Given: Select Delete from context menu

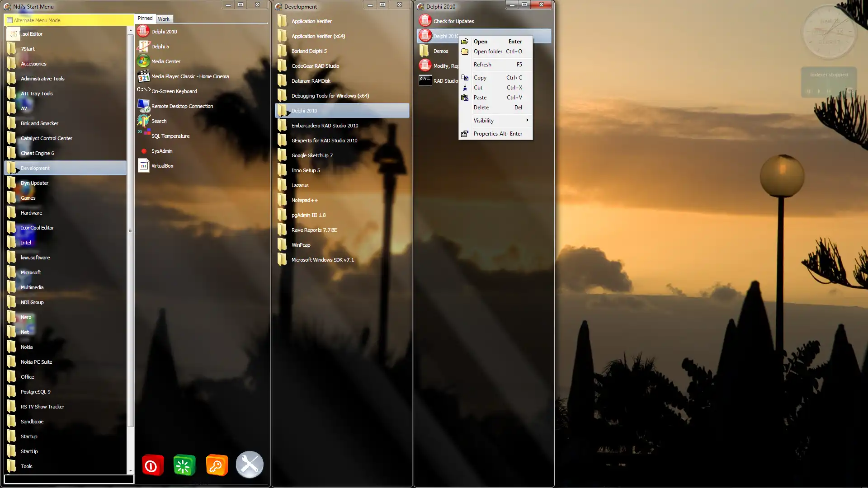Looking at the screenshot, I should (x=496, y=108).
